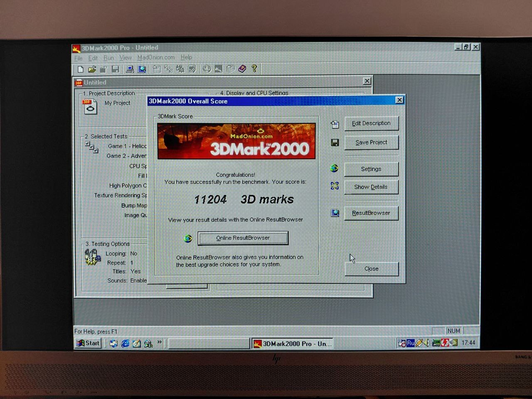
Task: Click the floppy disk icon beside Save Project
Action: pyautogui.click(x=335, y=143)
